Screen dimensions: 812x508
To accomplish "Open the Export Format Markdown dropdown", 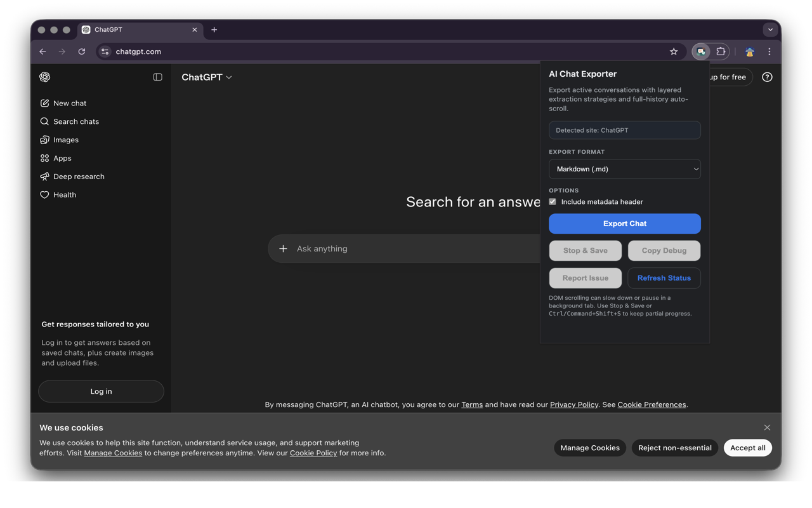I will (x=625, y=169).
